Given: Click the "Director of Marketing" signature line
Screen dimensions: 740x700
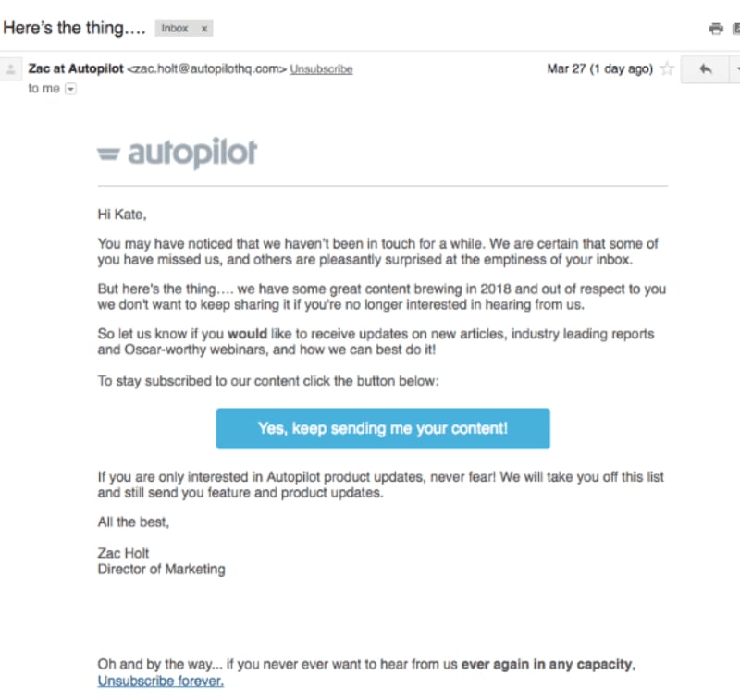Looking at the screenshot, I should (x=161, y=569).
